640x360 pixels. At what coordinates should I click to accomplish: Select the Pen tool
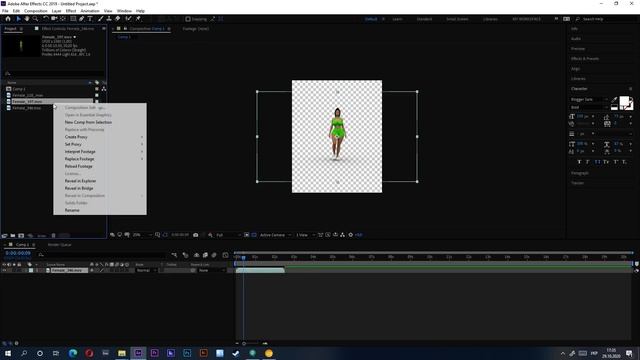coord(82,19)
